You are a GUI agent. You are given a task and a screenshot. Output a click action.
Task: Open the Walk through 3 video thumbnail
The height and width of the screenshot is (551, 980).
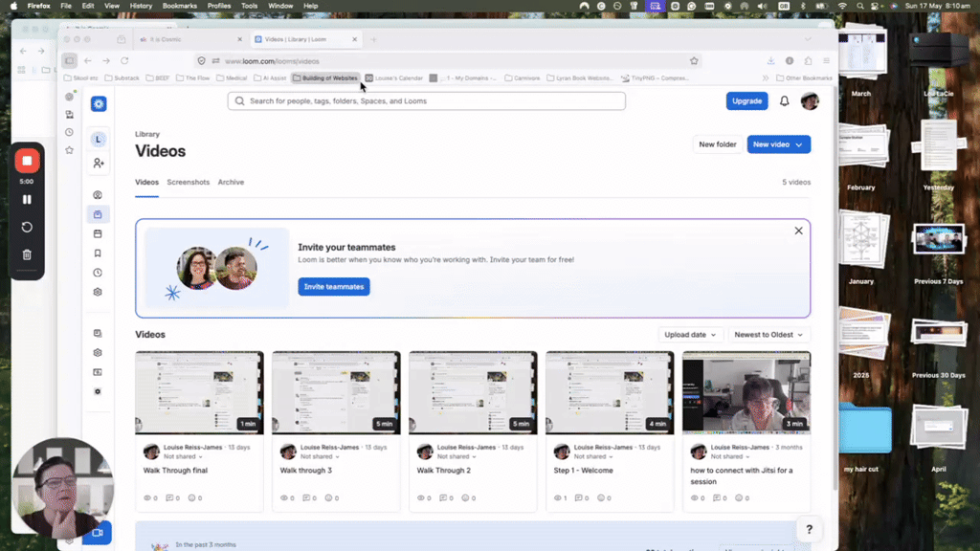336,393
